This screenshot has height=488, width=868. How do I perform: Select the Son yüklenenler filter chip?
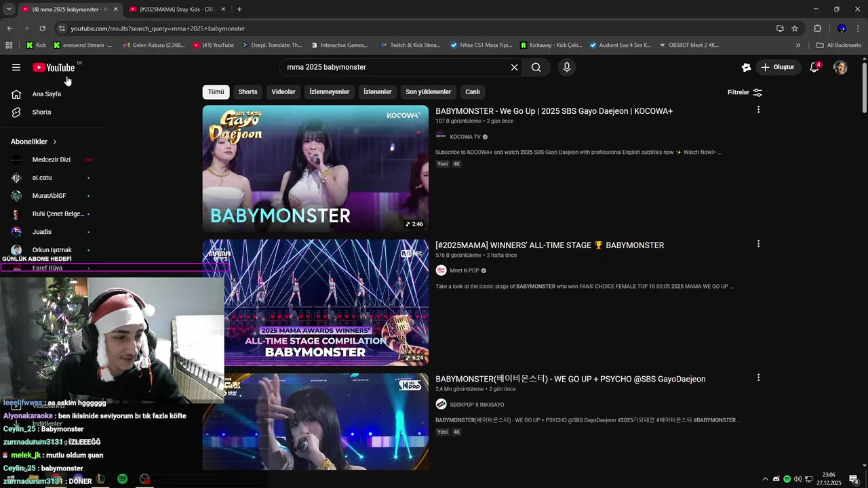point(429,92)
